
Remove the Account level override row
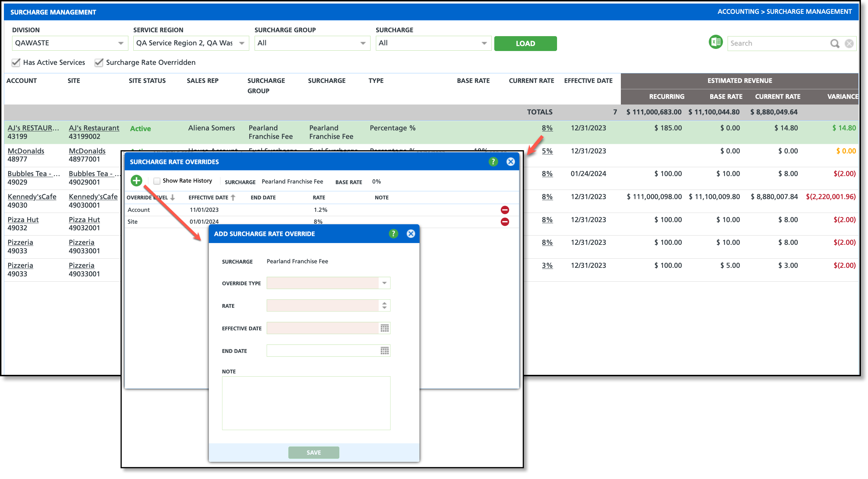tap(505, 210)
